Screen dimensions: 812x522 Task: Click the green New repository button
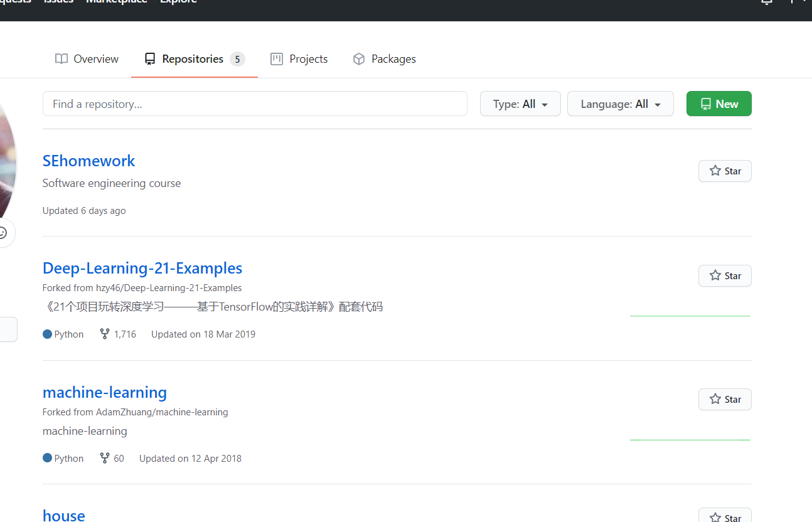(x=719, y=104)
